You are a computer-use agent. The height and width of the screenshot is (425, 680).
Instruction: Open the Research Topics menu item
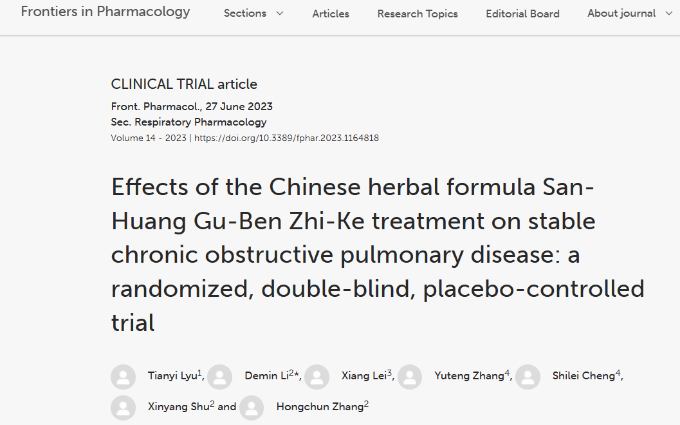click(x=417, y=14)
